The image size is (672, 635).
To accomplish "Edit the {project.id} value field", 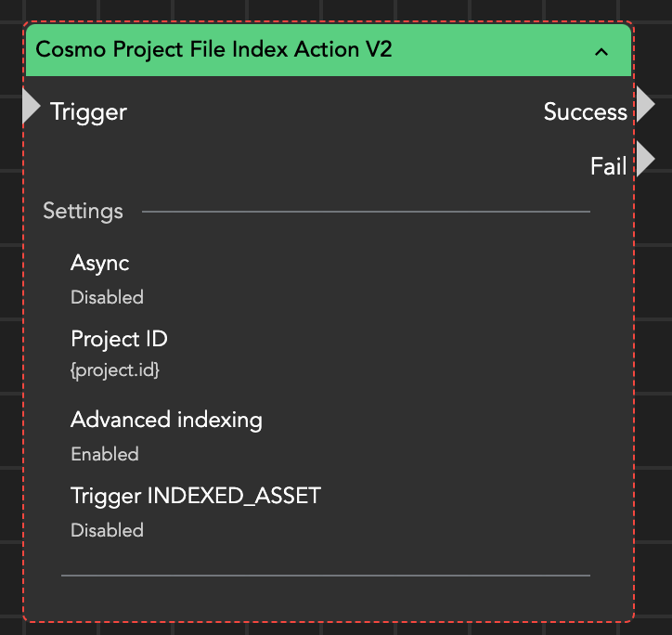I will point(115,370).
